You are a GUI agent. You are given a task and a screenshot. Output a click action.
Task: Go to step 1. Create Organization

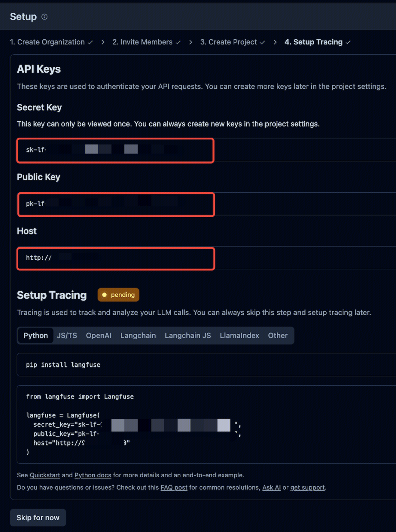point(51,42)
